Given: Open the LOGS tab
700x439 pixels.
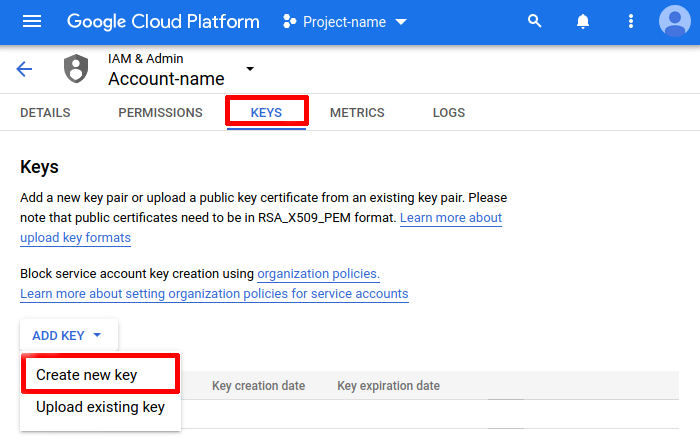Looking at the screenshot, I should [x=449, y=113].
